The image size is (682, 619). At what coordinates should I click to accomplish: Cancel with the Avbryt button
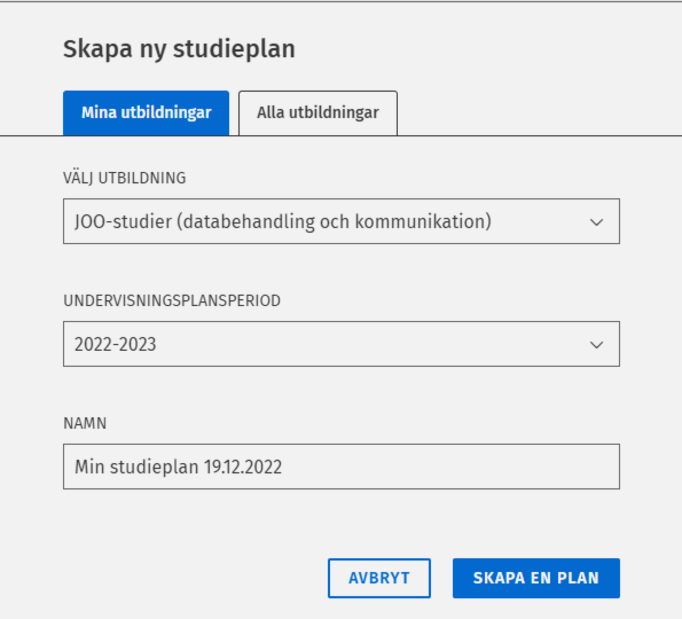pyautogui.click(x=379, y=578)
